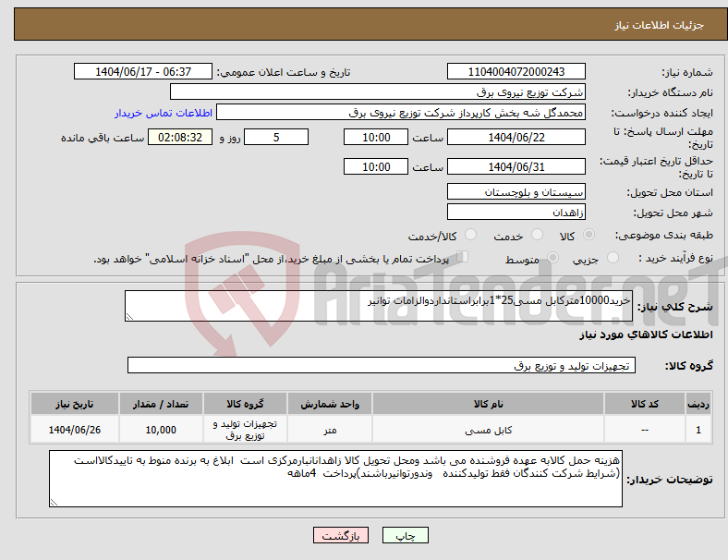Click the شماره نیاز number field
This screenshot has height=560, width=728.
(x=516, y=71)
